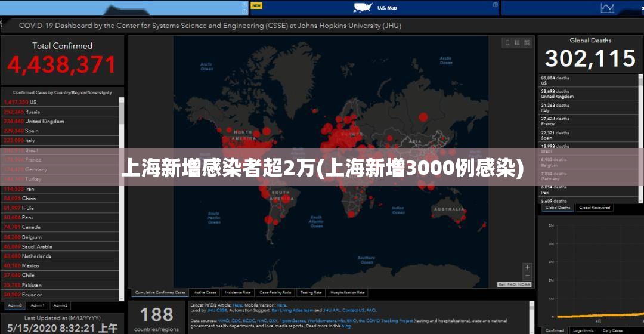Select the United Kingdom confirmed cases row
The width and height of the screenshot is (644, 334).
61,121
